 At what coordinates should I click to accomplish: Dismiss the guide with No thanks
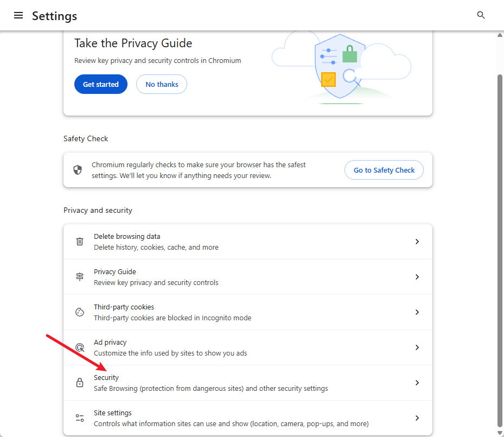[162, 84]
